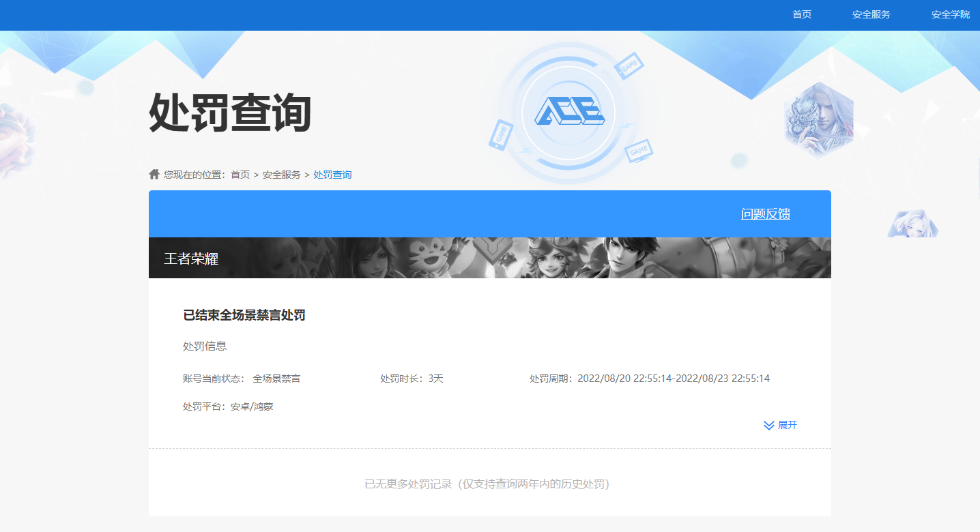
Task: Click the 问题反馈 link
Action: [766, 213]
